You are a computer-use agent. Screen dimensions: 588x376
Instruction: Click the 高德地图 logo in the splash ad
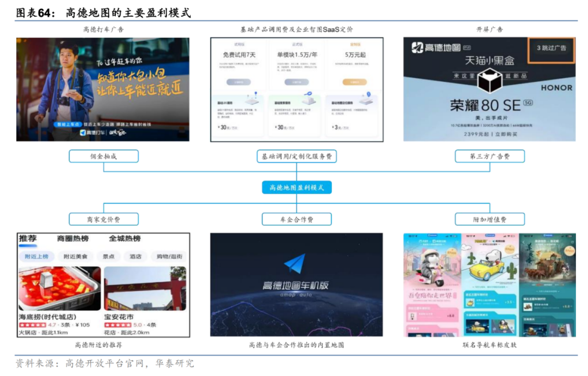coord(417,48)
